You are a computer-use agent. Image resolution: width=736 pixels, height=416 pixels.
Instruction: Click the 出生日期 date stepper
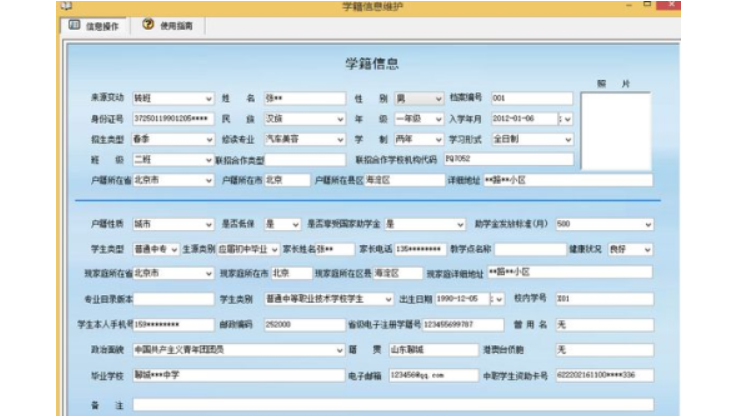(x=499, y=298)
